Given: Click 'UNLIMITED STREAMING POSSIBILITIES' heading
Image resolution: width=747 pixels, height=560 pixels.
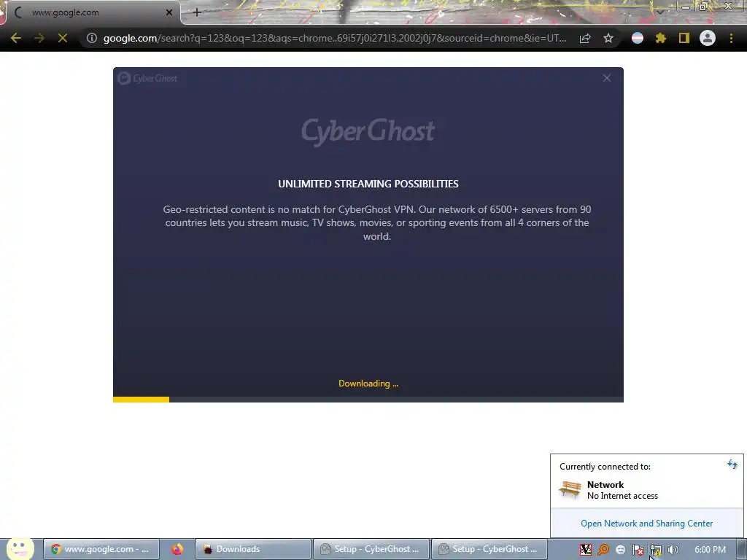Looking at the screenshot, I should point(368,184).
